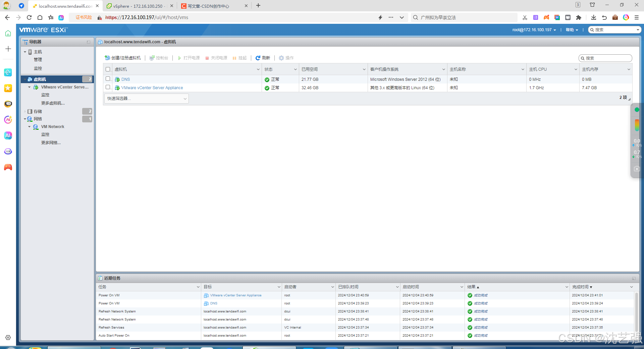Click the floating widget color level bar
This screenshot has width=644, height=349.
[637, 125]
